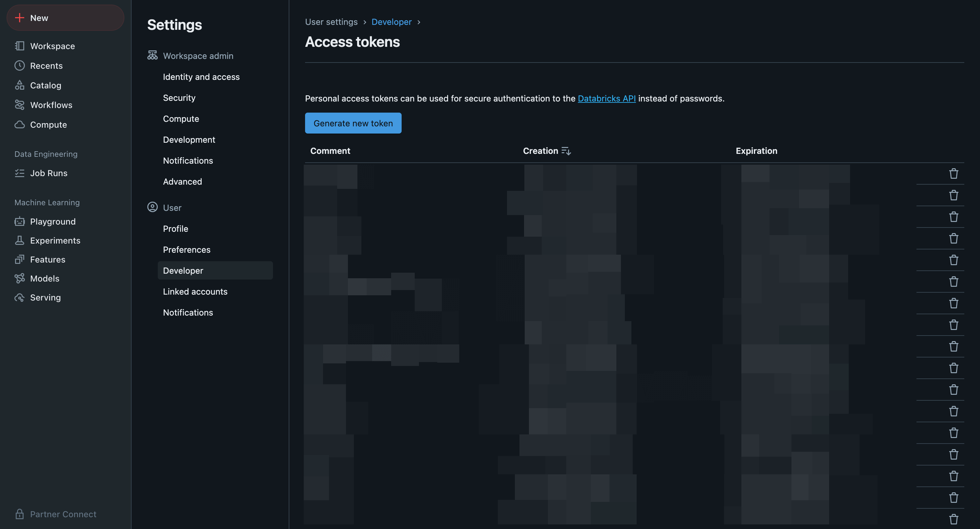The image size is (980, 529).
Task: Click the Models icon in sidebar
Action: click(x=19, y=279)
